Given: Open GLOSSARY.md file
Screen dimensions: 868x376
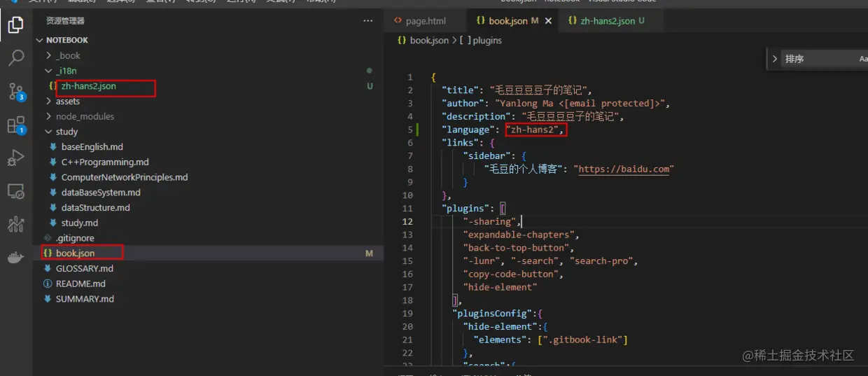Looking at the screenshot, I should click(x=84, y=268).
